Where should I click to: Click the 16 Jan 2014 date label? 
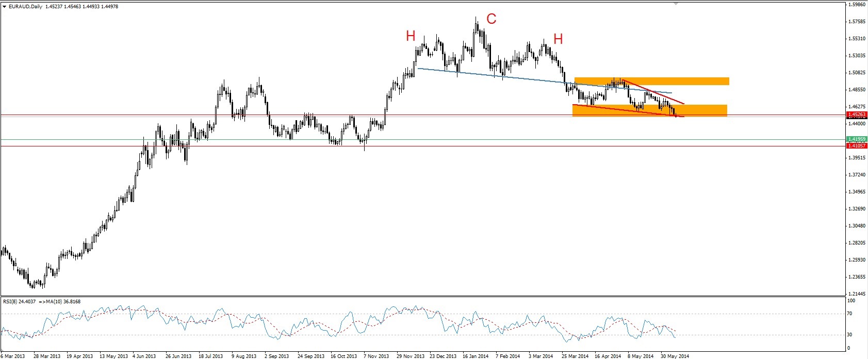point(476,356)
